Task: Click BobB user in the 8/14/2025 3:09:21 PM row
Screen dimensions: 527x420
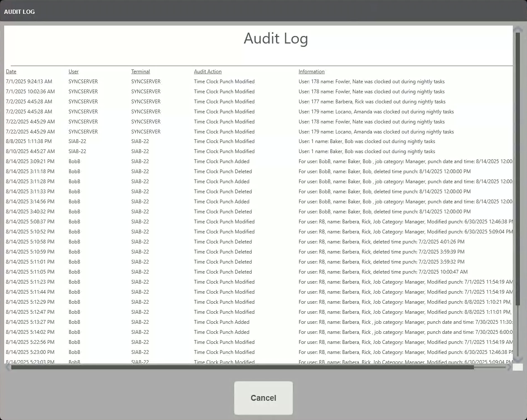Action: (74, 161)
